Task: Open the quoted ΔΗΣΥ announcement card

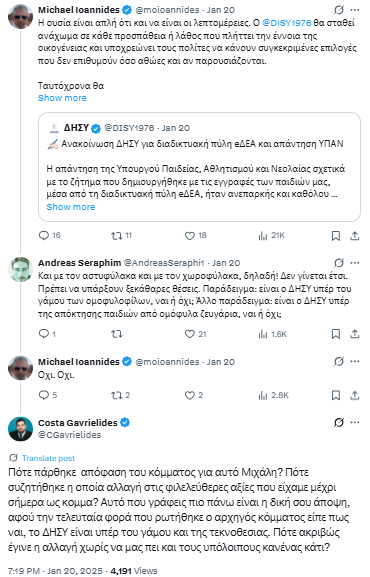Action: [199, 167]
